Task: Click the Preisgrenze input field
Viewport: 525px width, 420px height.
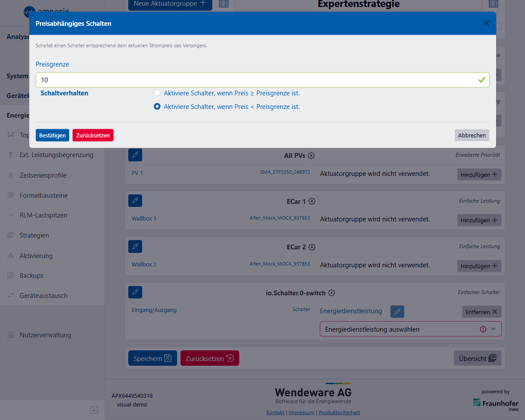Action: [x=258, y=80]
